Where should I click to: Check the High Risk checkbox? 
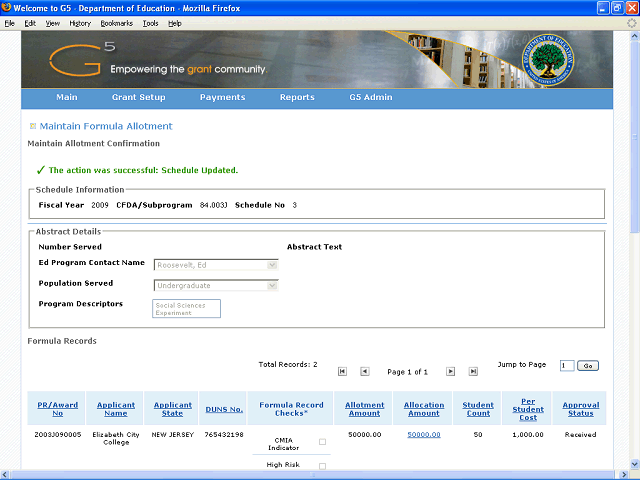322,466
